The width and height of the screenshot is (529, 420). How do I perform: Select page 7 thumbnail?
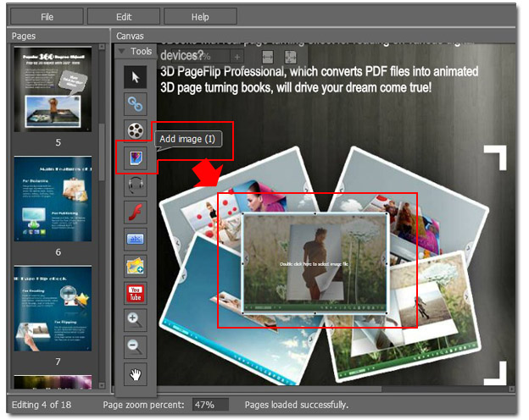click(53, 308)
